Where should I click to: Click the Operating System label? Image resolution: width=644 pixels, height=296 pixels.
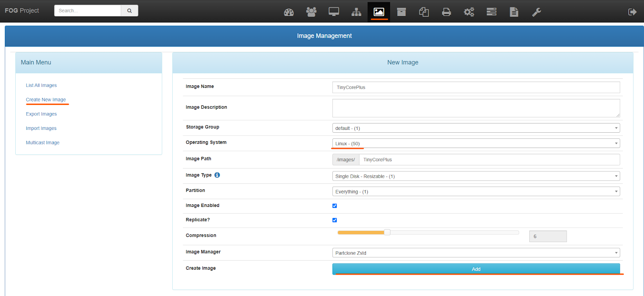click(x=206, y=142)
